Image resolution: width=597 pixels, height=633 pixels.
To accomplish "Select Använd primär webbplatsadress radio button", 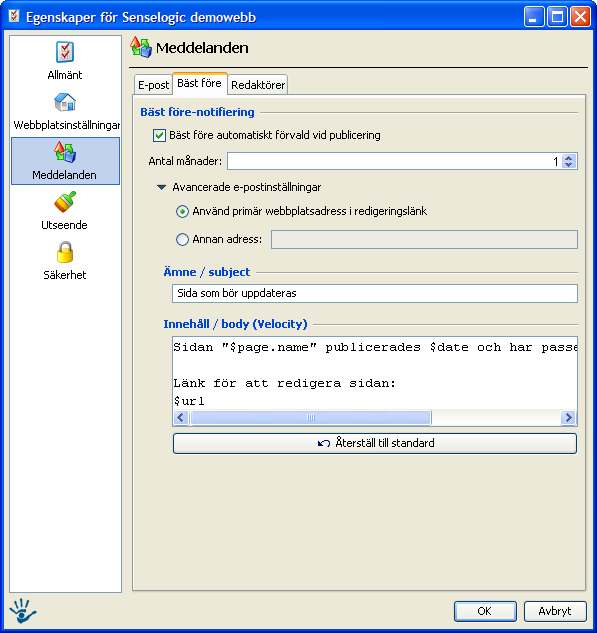I will pos(182,212).
